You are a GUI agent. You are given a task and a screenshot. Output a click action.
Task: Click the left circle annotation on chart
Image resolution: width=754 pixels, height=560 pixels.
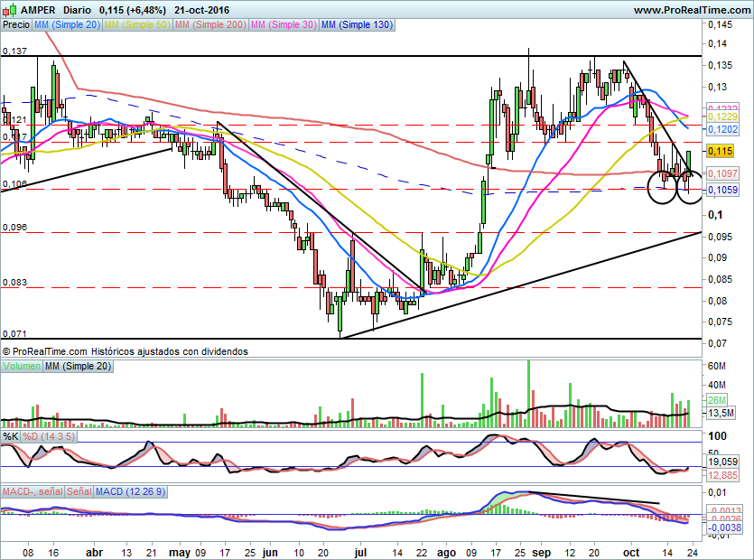click(x=662, y=188)
